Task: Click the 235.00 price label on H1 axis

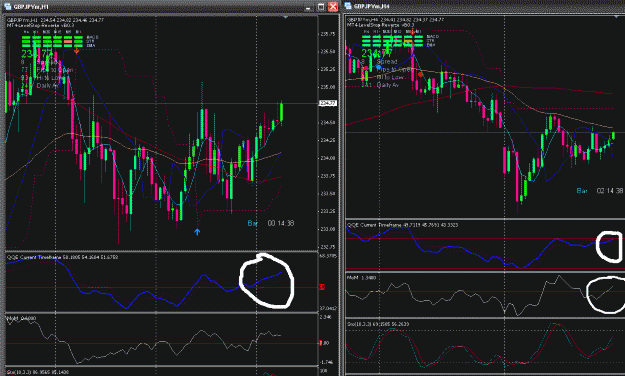Action: pos(328,87)
